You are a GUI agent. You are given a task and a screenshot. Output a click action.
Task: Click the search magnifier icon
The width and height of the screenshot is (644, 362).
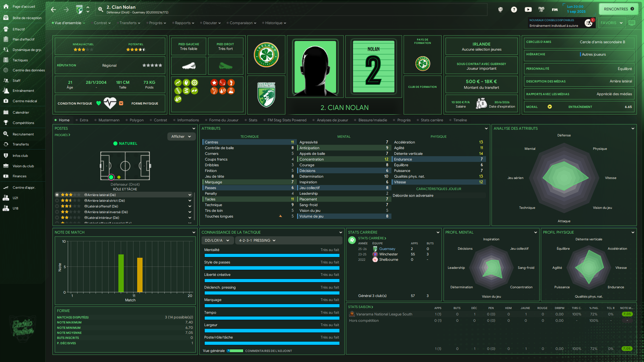point(100,9)
